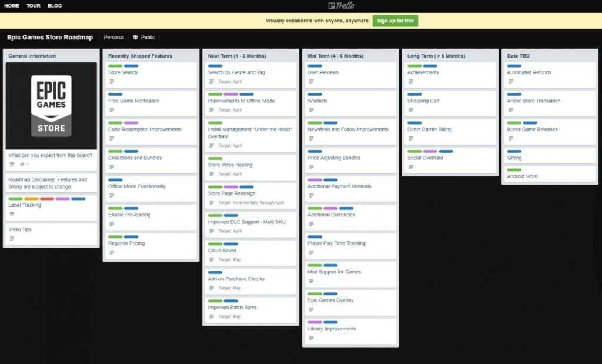Click the globe icon beside Public
Viewport: 602px width, 364px height.
tap(135, 37)
